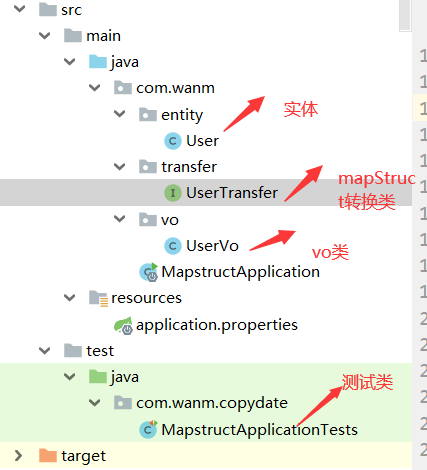Screen dimensions: 427x470
Task: Click the UserTransfer interface icon
Action: coord(173,193)
